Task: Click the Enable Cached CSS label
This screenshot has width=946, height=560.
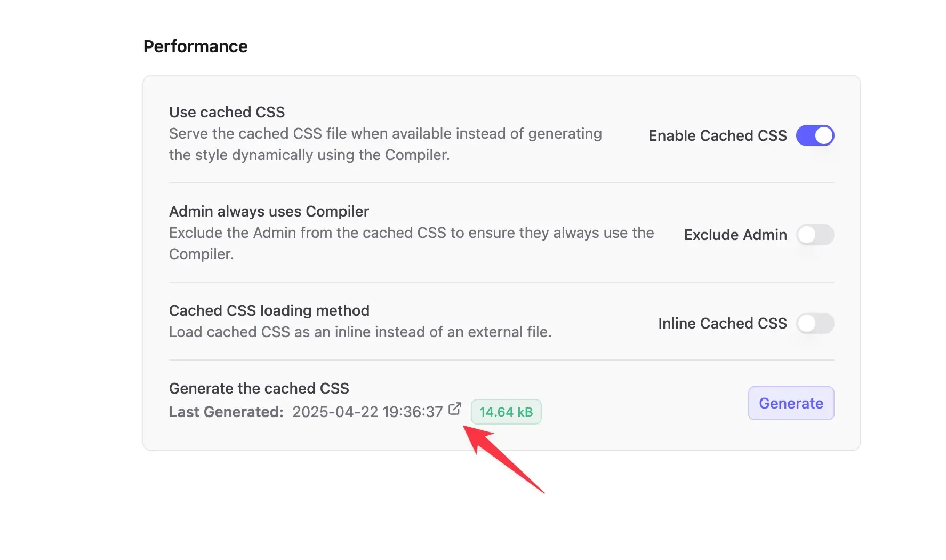Action: coord(717,135)
